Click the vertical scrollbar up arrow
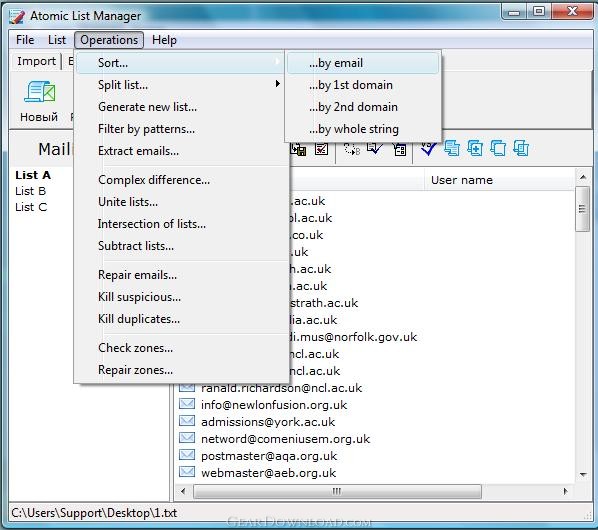Screen dimensions: 598x530 (x=583, y=177)
